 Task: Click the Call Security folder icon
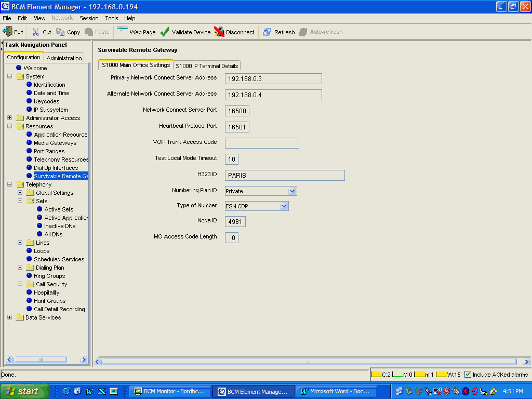tap(30, 284)
